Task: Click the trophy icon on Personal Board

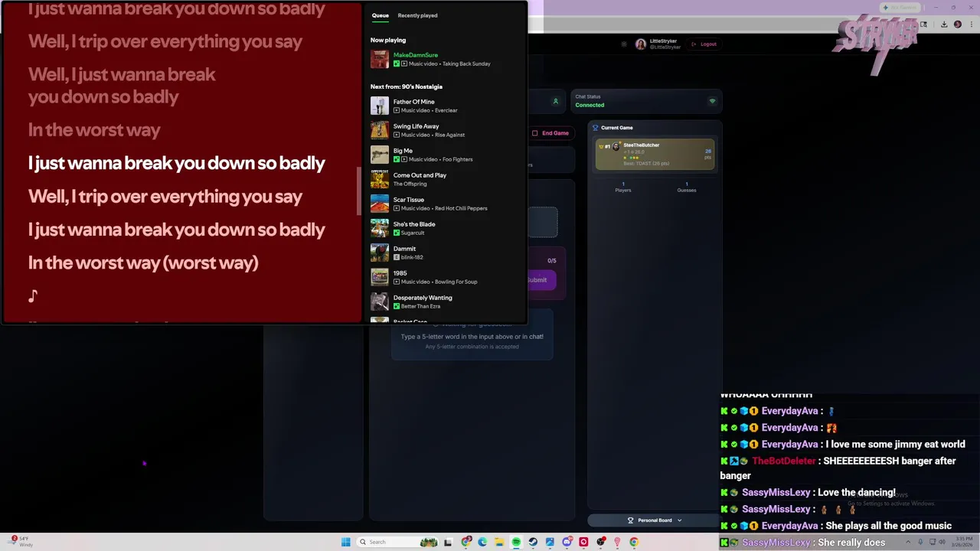Action: [631, 520]
